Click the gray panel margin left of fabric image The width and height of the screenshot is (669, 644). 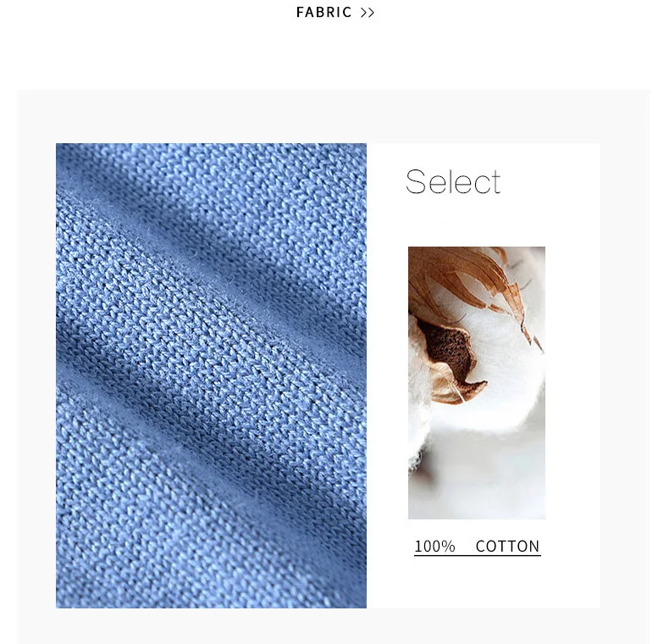coord(36,375)
